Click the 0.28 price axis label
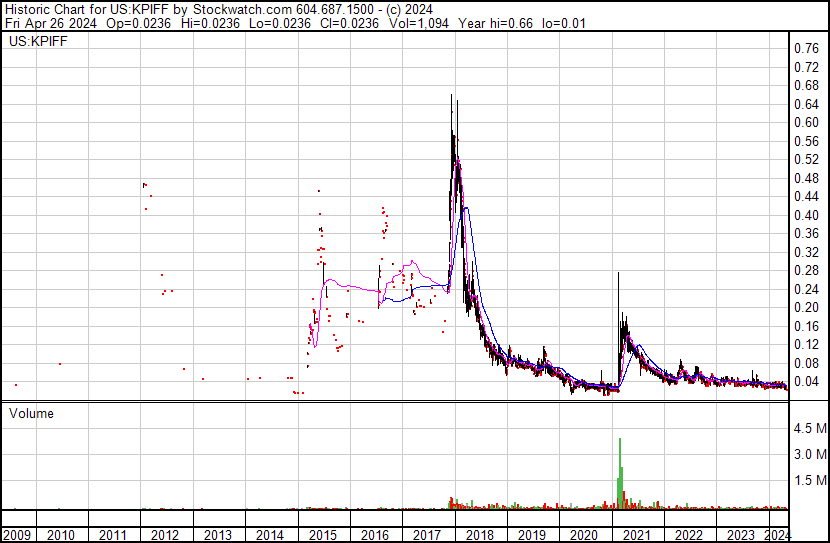830x543 pixels. click(x=807, y=270)
